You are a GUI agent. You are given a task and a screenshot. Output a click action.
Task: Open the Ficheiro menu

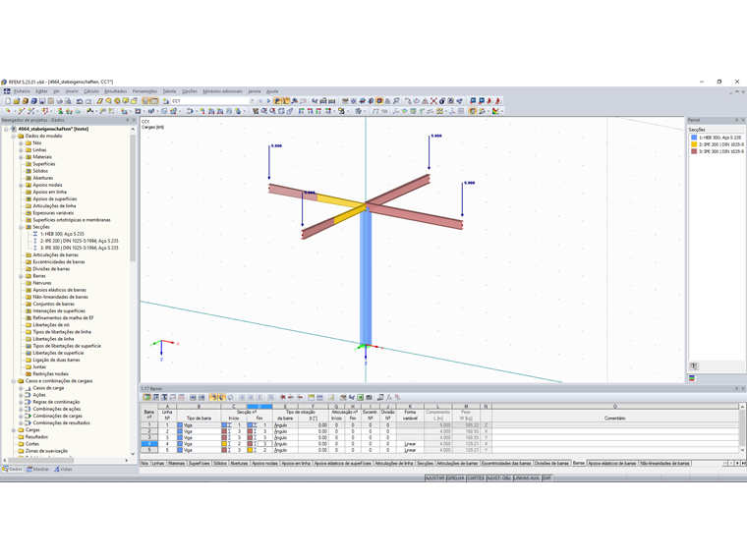tap(22, 91)
